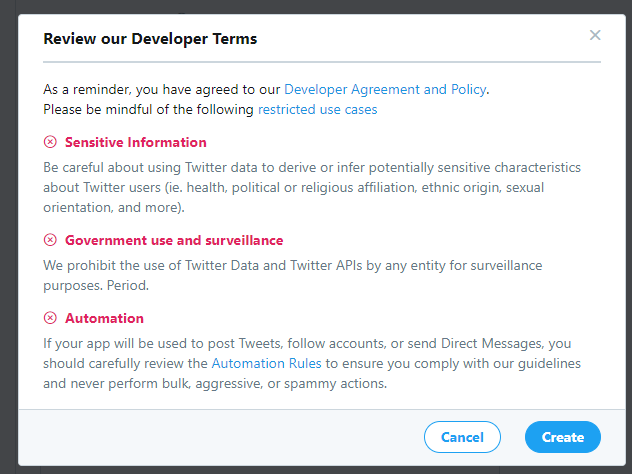Click the paragraph about sensitive user characteristics

(311, 187)
